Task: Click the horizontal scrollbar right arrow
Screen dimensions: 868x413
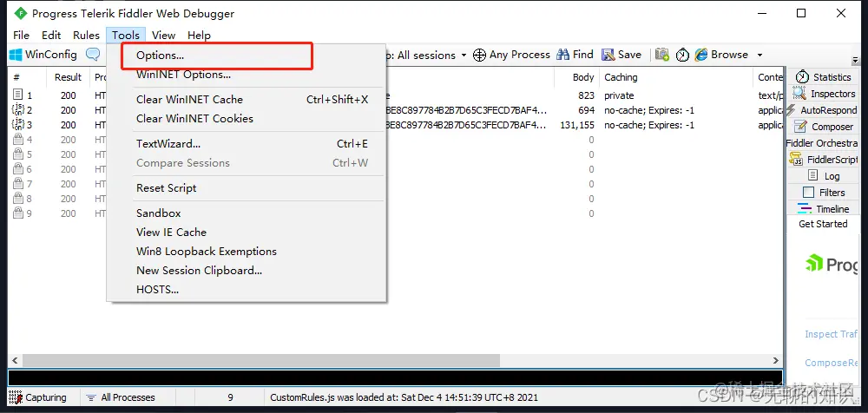Action: pos(775,360)
